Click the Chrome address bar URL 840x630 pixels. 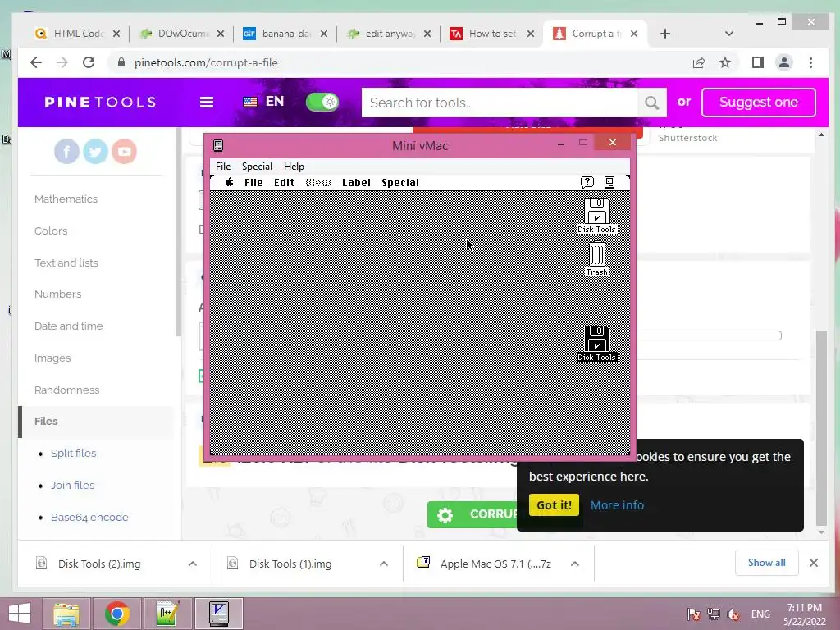tap(206, 62)
